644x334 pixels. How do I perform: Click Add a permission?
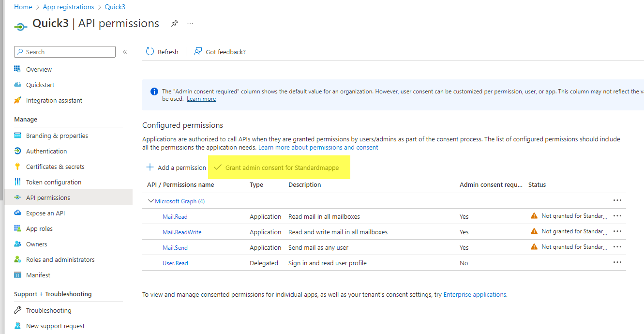click(x=176, y=167)
